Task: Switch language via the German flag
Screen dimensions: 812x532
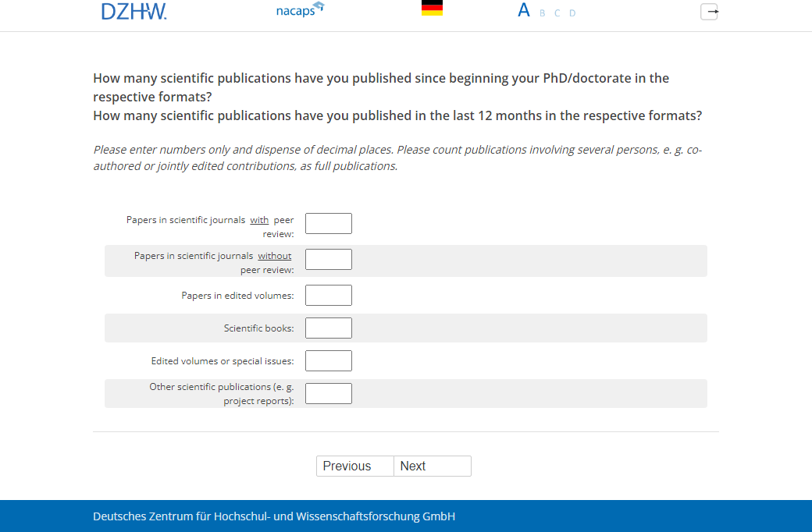Action: click(x=432, y=9)
